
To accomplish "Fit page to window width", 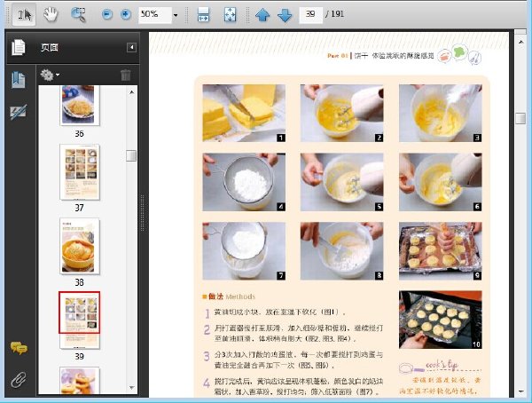I will [x=203, y=14].
